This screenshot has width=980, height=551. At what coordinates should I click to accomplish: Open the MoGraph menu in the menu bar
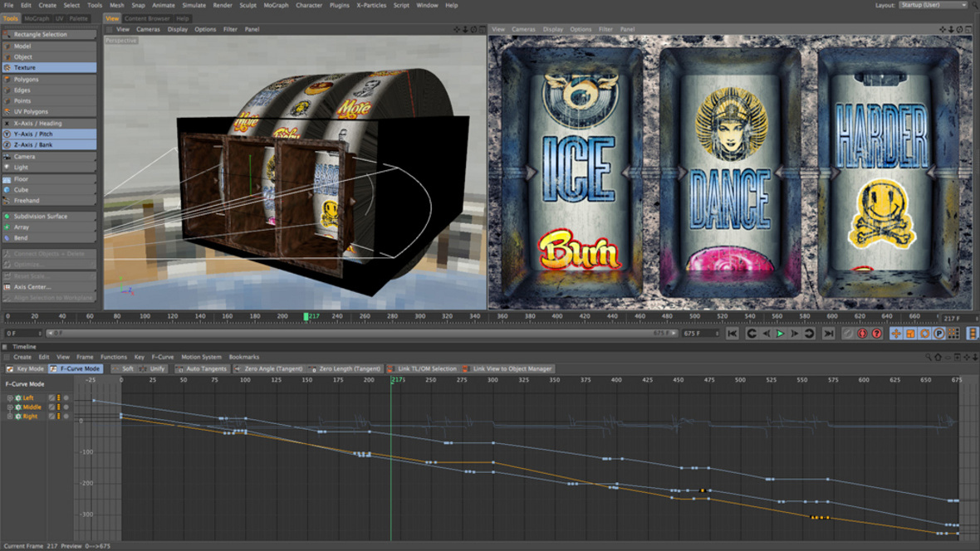point(276,5)
